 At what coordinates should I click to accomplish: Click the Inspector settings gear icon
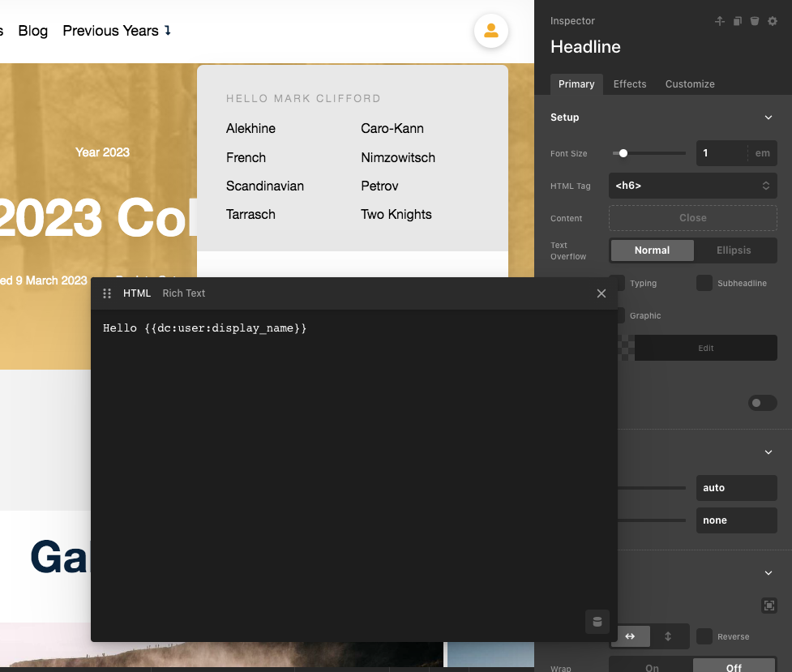[x=773, y=21]
